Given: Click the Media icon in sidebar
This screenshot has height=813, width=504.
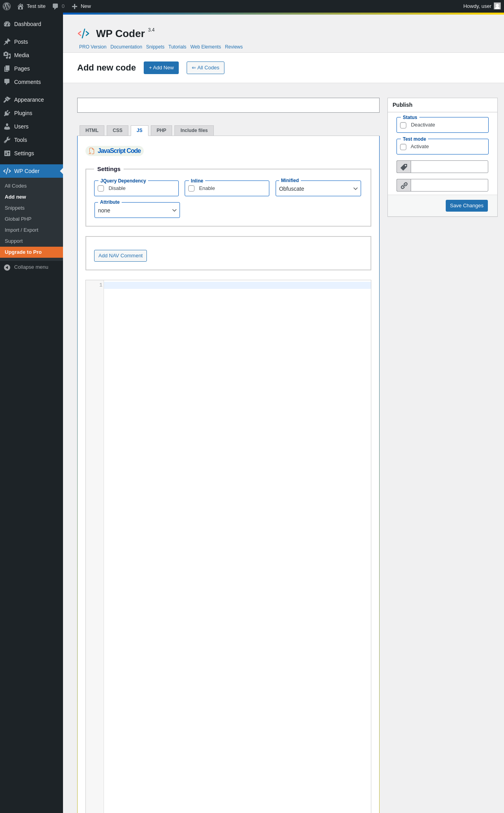Looking at the screenshot, I should pos(7,55).
